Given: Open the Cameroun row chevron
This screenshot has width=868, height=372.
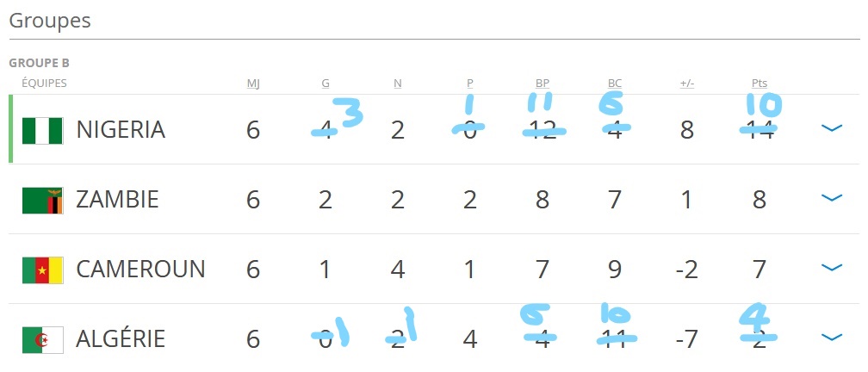Looking at the screenshot, I should coord(831,268).
